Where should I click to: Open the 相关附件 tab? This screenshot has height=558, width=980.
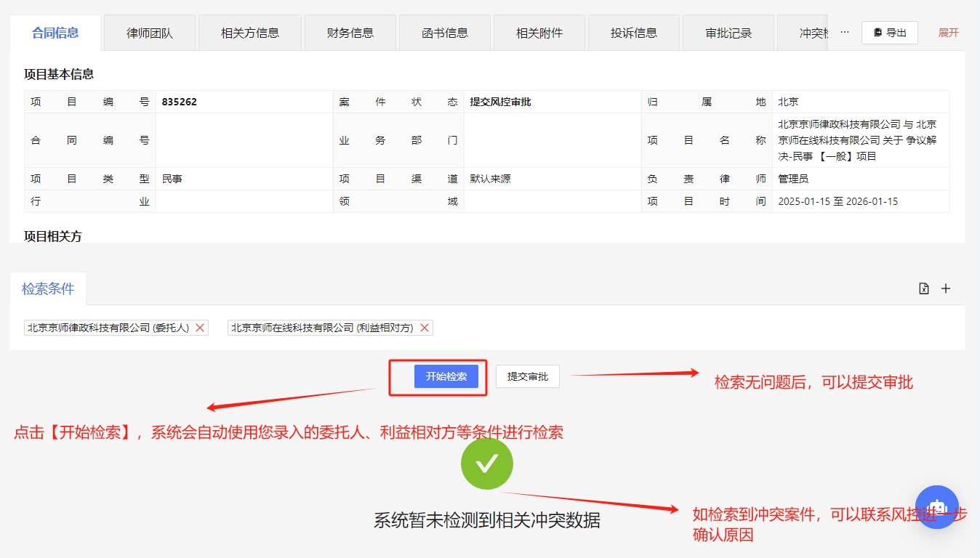click(539, 33)
